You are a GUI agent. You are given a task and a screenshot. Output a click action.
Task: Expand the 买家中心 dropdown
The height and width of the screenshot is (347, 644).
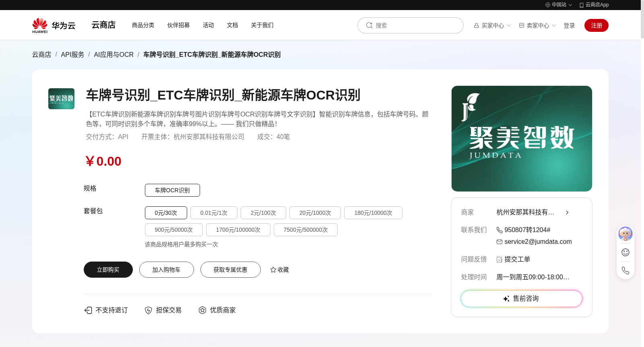[x=509, y=25]
